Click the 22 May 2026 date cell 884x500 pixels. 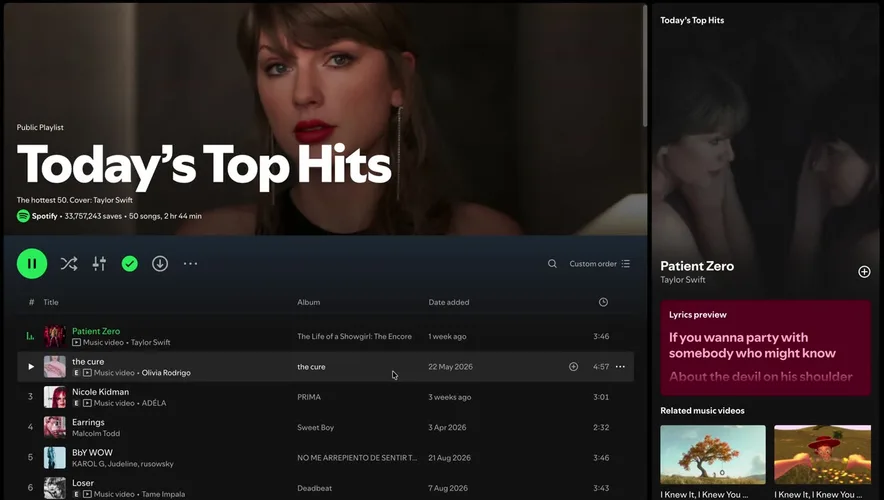click(450, 366)
